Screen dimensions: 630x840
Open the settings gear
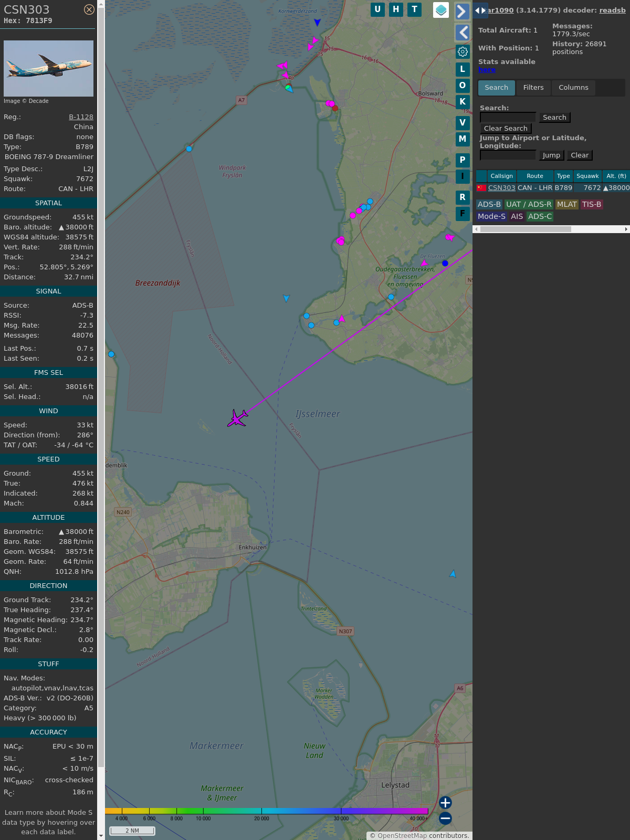tap(463, 51)
